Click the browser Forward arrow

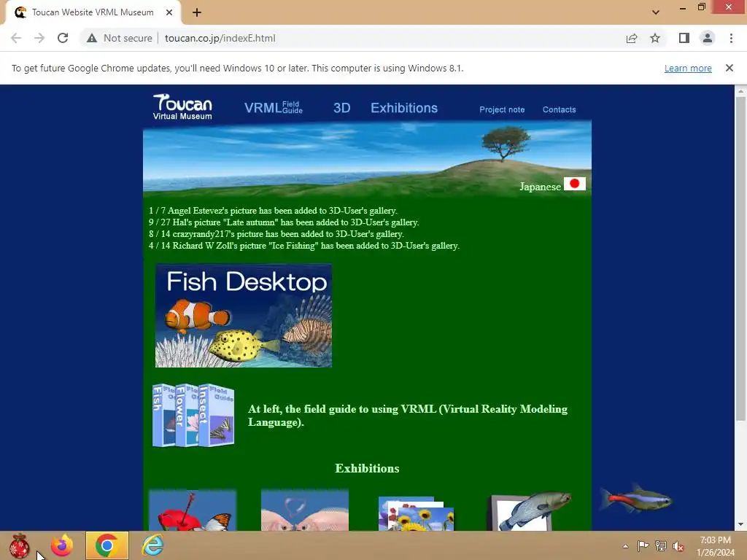[39, 38]
